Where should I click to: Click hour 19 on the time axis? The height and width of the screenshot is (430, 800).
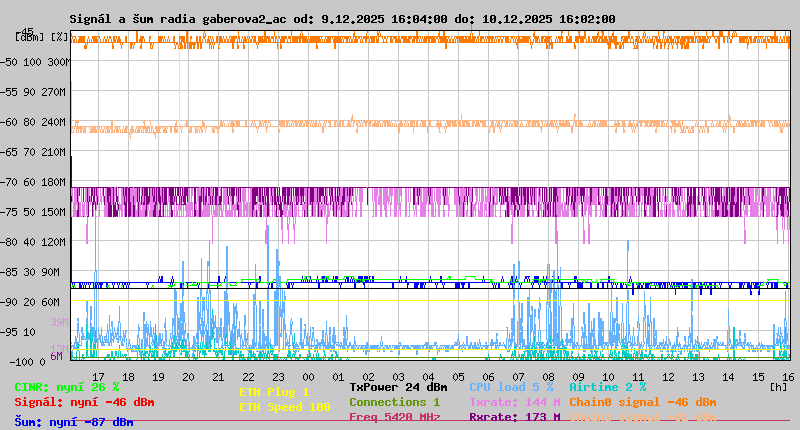click(x=158, y=376)
